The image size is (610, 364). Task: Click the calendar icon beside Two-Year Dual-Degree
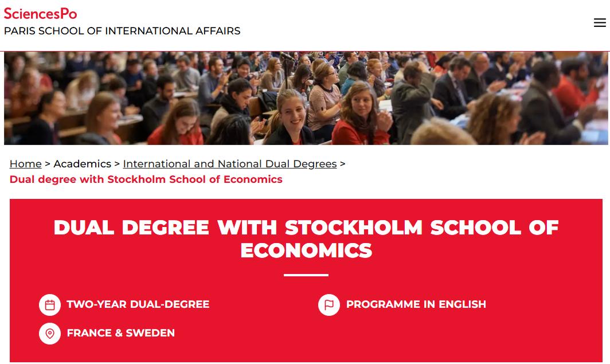[50, 304]
